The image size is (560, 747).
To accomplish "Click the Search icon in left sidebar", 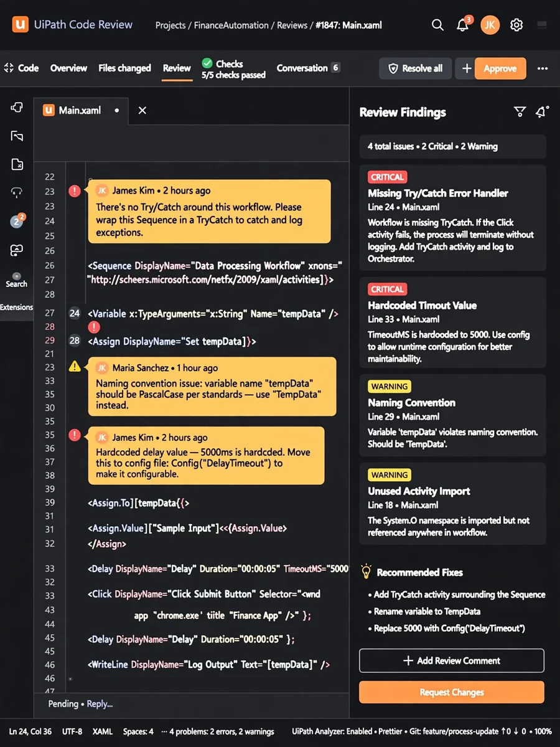I will click(x=16, y=280).
